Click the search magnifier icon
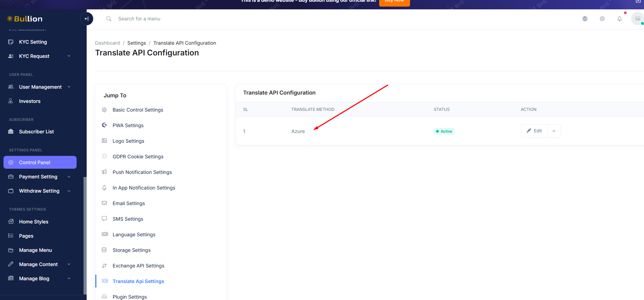644x300 pixels. pyautogui.click(x=109, y=19)
